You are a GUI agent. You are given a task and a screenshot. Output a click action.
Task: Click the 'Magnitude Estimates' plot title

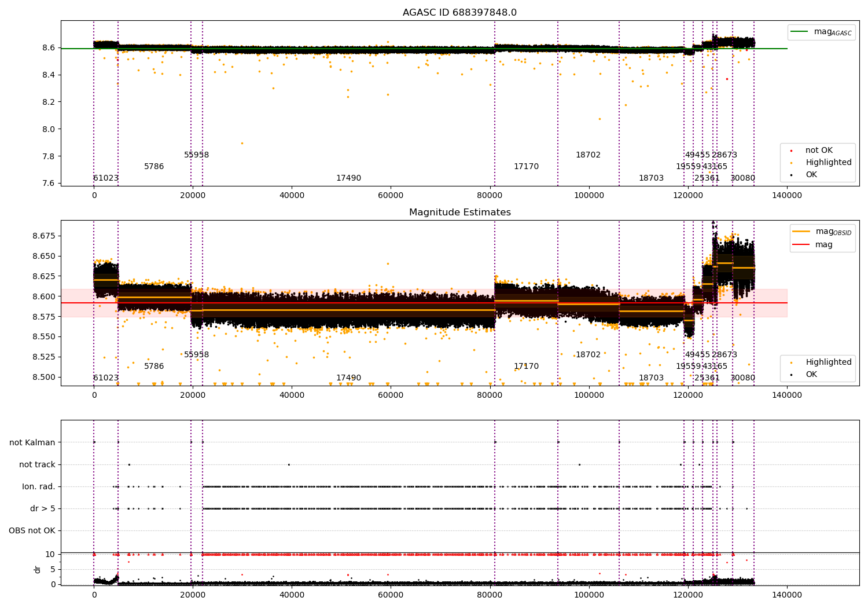pyautogui.click(x=459, y=213)
